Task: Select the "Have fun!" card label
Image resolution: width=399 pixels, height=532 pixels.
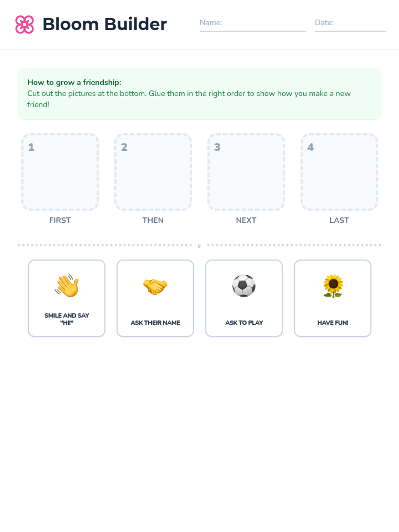Action: 333,323
